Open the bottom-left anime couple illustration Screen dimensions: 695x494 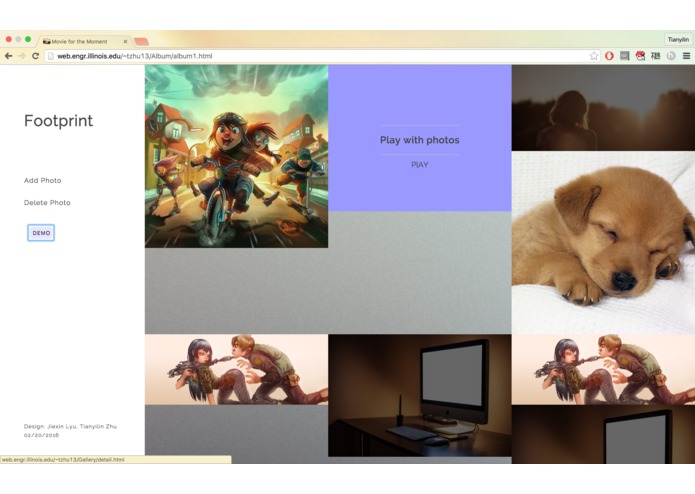click(x=236, y=370)
